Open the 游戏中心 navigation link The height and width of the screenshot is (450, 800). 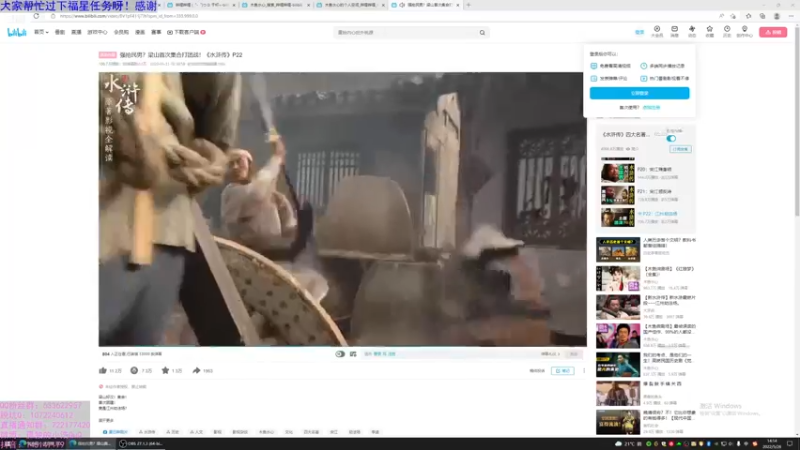[x=97, y=32]
